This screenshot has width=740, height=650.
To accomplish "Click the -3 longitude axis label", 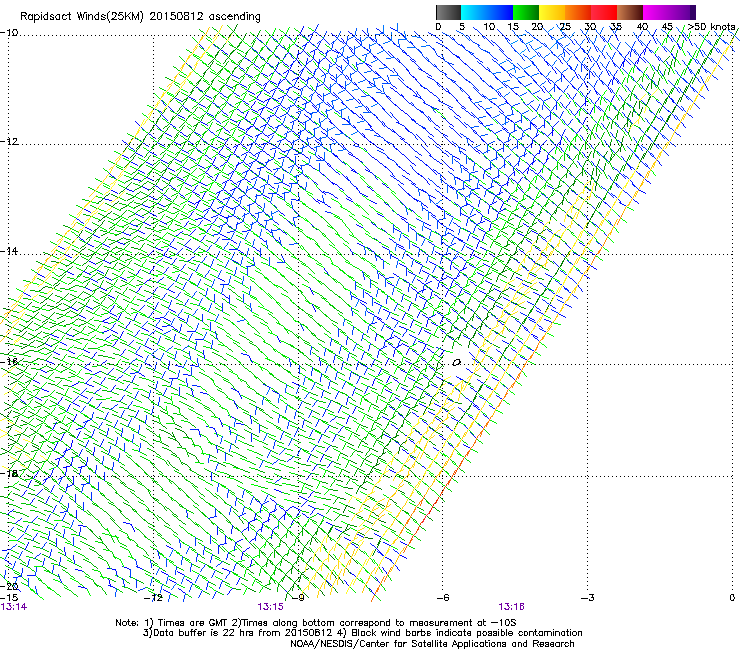I will tap(588, 598).
